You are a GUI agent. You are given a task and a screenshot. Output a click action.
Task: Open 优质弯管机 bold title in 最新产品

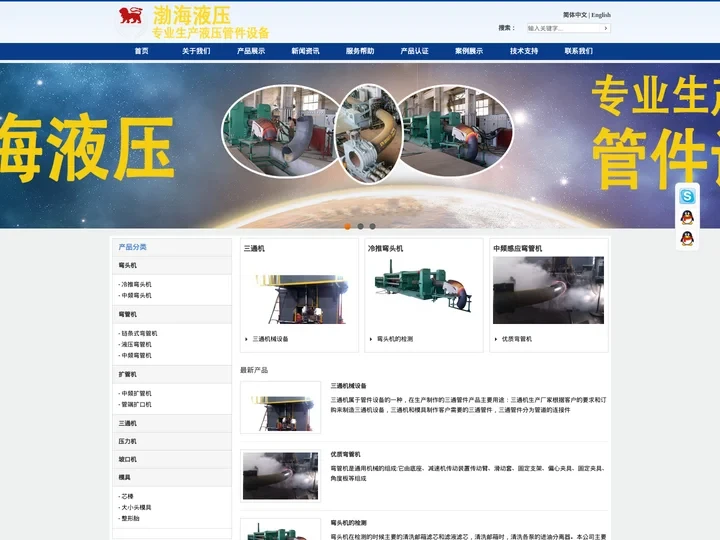point(346,454)
